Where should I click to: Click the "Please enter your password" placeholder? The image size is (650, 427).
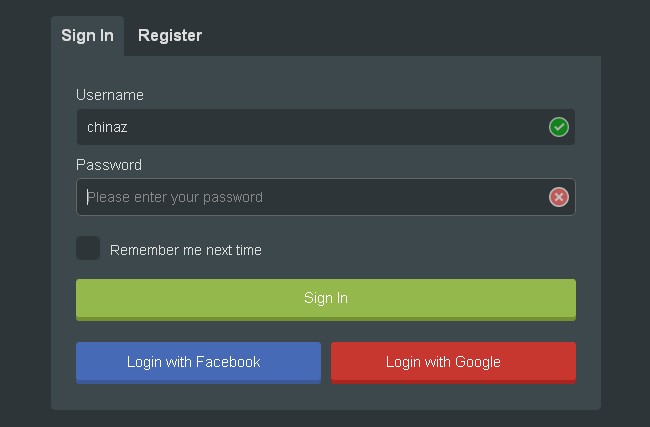click(x=175, y=197)
